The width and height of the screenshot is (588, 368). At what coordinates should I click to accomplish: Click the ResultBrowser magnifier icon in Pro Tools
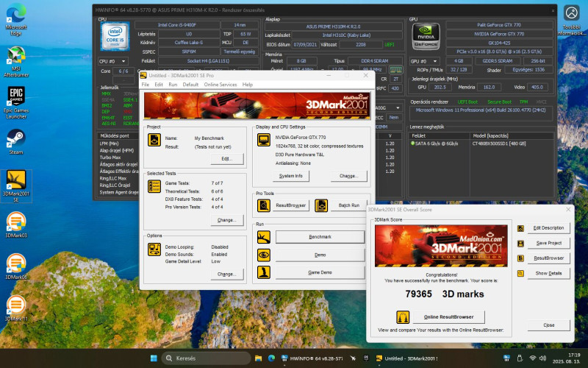(x=264, y=205)
